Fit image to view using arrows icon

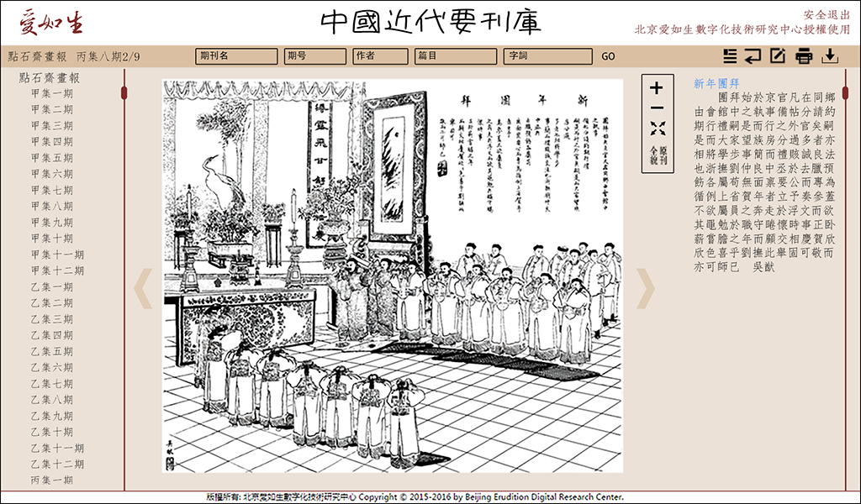(x=657, y=129)
